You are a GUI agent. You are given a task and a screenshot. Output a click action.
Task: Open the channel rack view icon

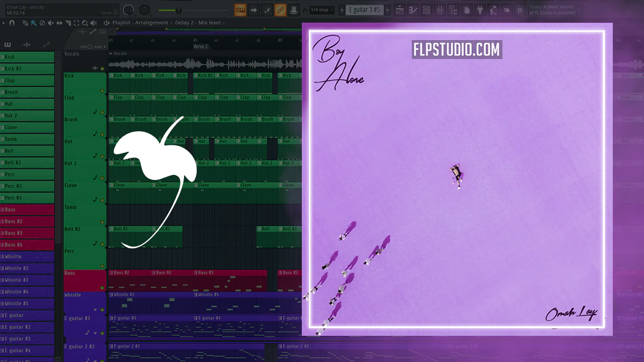[x=426, y=10]
